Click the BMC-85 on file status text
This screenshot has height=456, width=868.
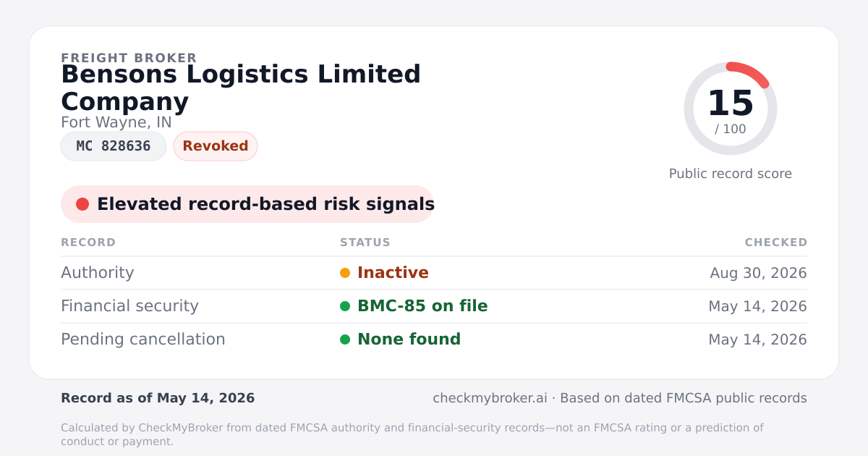coord(422,306)
